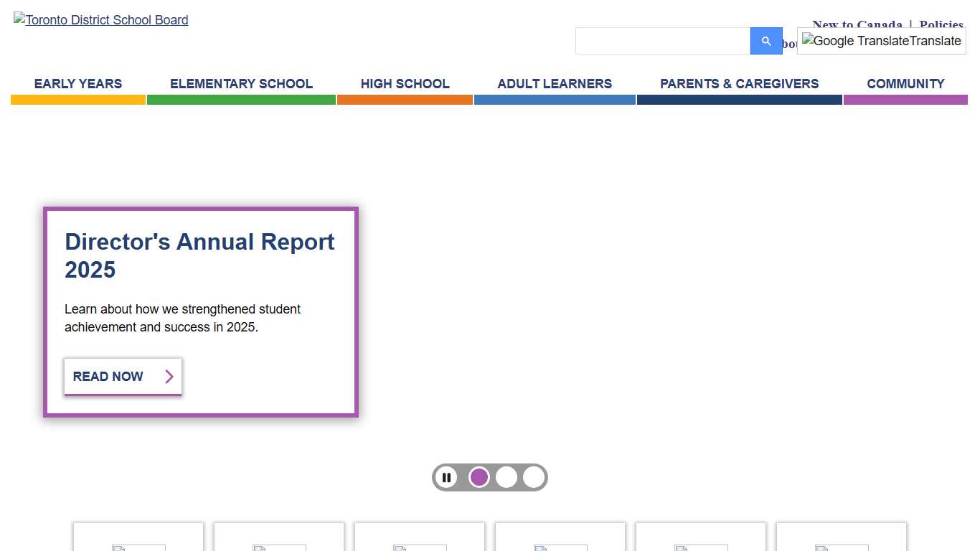Viewport: 980px width, 551px height.
Task: Open the Early Years menu
Action: click(78, 84)
